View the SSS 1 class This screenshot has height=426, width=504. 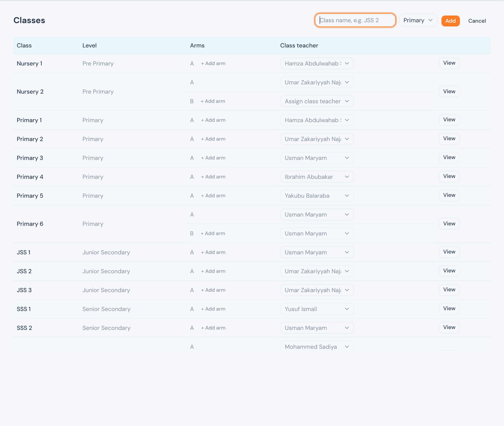click(449, 308)
